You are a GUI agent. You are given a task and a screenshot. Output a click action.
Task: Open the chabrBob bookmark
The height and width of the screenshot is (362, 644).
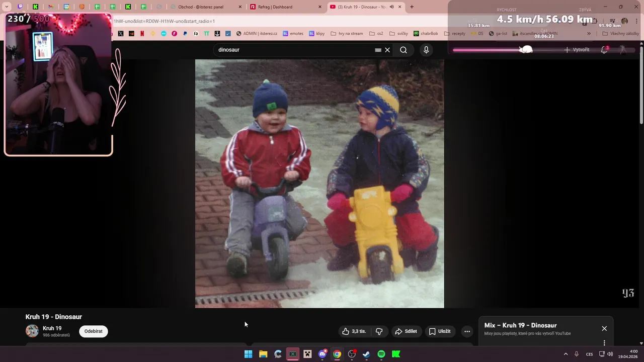tap(426, 34)
